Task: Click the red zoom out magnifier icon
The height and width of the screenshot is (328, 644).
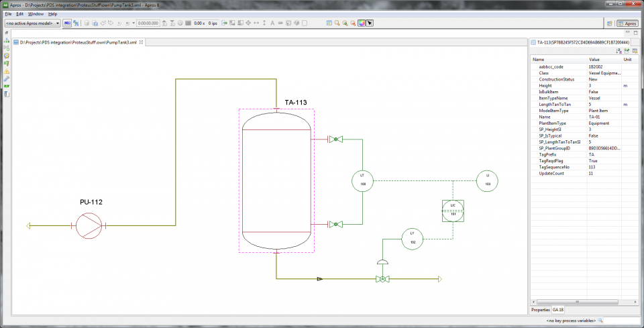Action: (x=353, y=23)
